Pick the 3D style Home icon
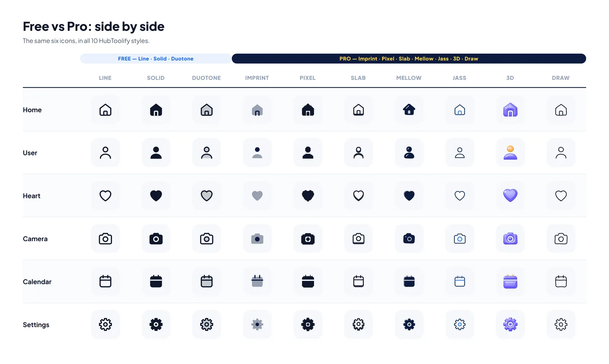609x364 pixels. click(510, 110)
